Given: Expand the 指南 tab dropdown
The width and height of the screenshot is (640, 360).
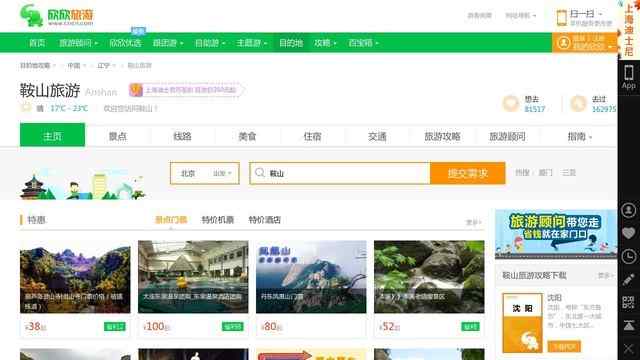Looking at the screenshot, I should (579, 136).
